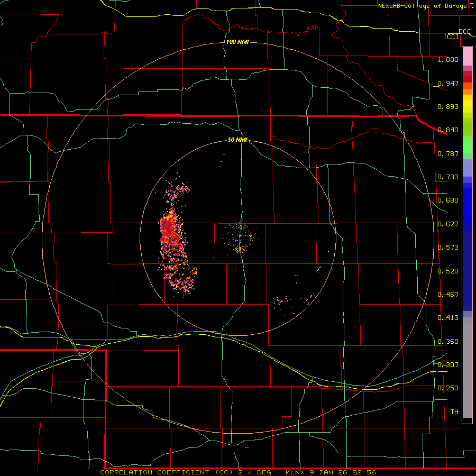Click the 0.733 scale value
This screenshot has width=476, height=476.
[x=448, y=177]
